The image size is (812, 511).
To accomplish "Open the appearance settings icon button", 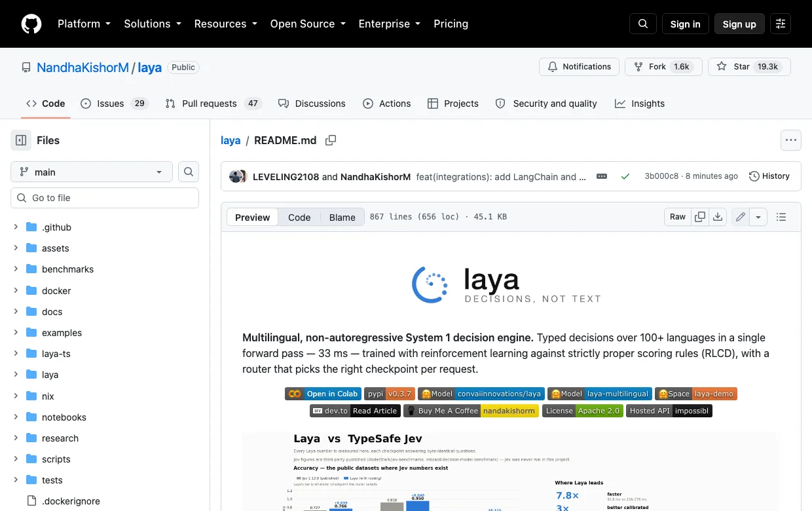I will pos(780,24).
